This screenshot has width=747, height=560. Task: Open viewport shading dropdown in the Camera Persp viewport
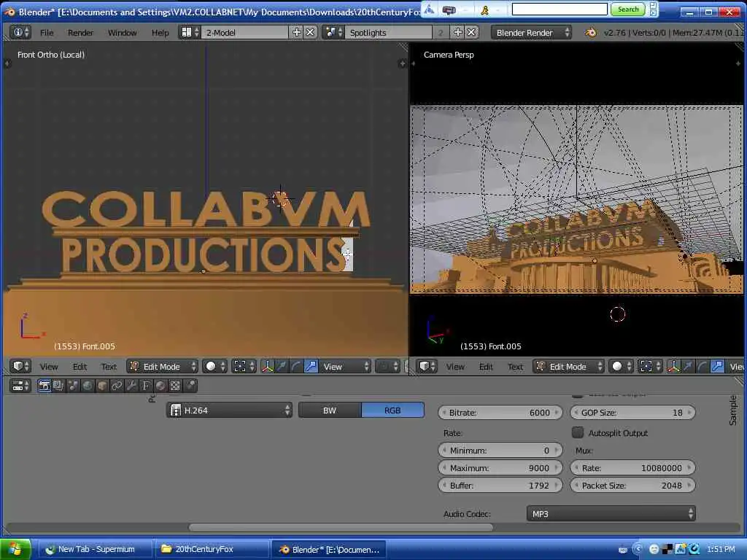coord(622,366)
